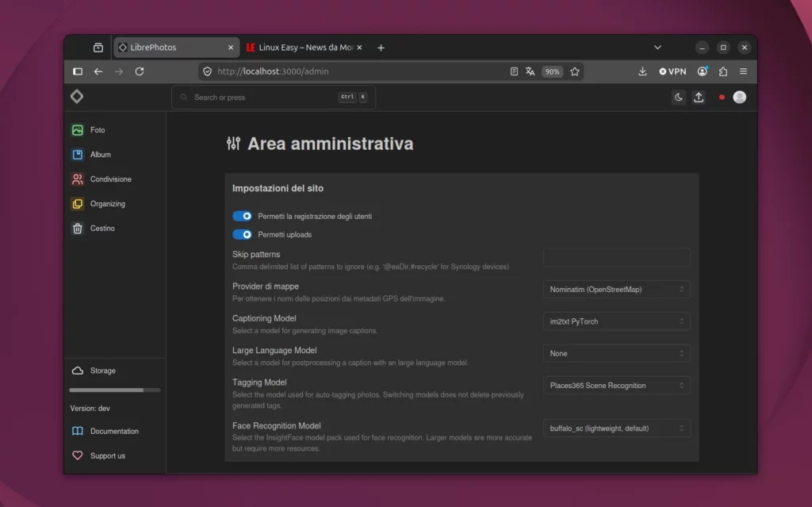Open the Album sidebar section
This screenshot has height=507, width=812.
pos(115,155)
